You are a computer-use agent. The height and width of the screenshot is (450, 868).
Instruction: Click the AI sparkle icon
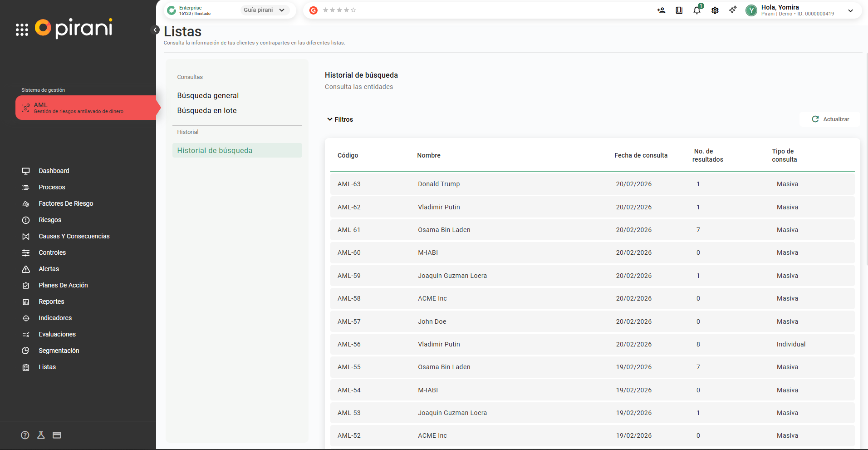733,10
